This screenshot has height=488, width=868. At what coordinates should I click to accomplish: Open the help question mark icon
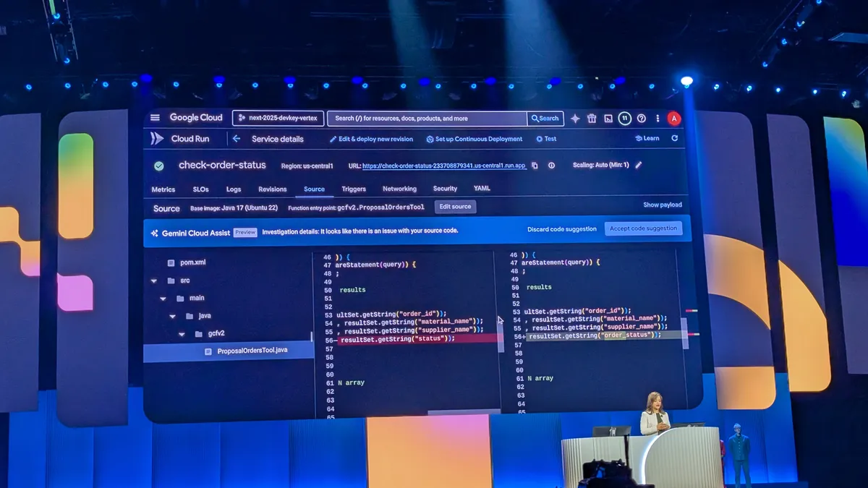641,119
